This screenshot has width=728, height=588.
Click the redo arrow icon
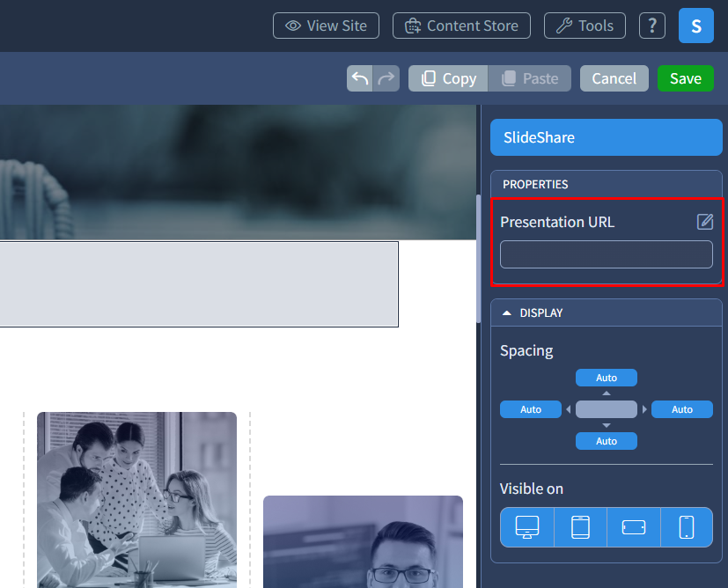tap(386, 78)
